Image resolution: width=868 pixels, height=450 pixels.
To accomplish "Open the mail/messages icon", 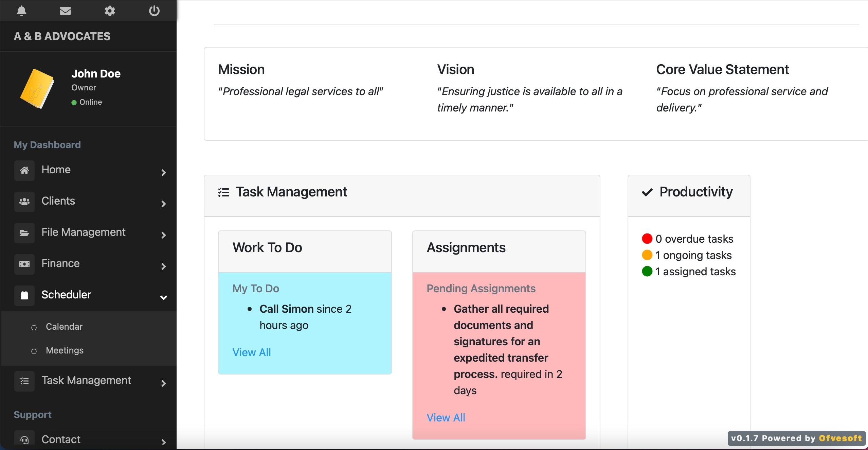I will coord(65,10).
